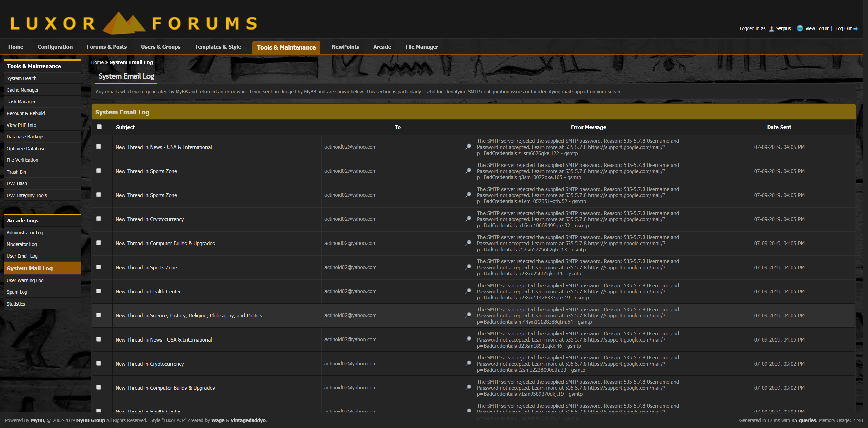Toggle the select-all checkbox in table header
This screenshot has width=868, height=428.
[99, 127]
